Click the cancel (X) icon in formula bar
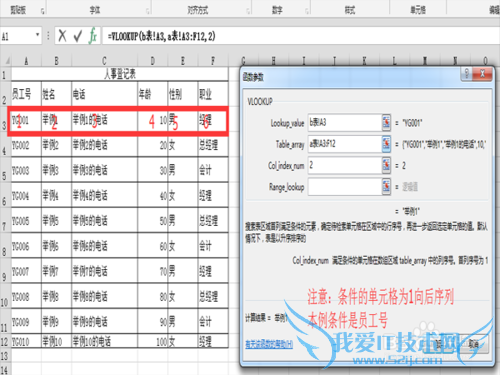The width and height of the screenshot is (500, 375). click(x=62, y=36)
